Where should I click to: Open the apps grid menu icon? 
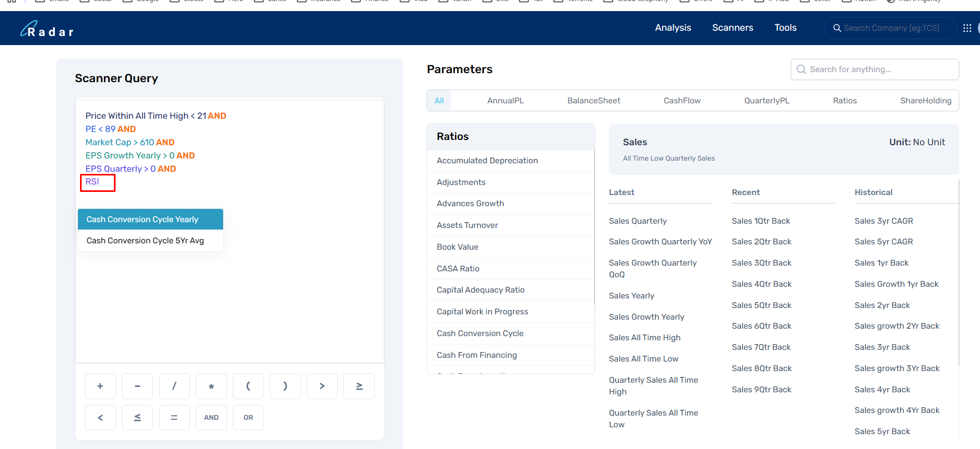[x=967, y=28]
